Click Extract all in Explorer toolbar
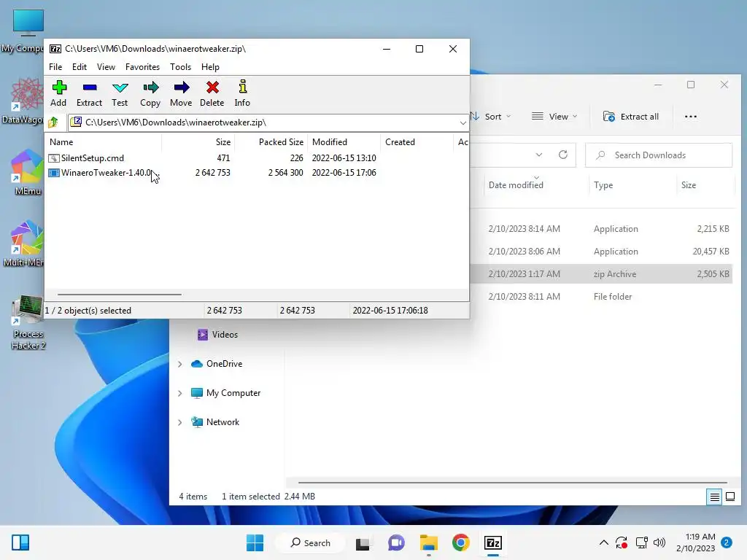Screen dimensions: 747x560 tap(631, 117)
